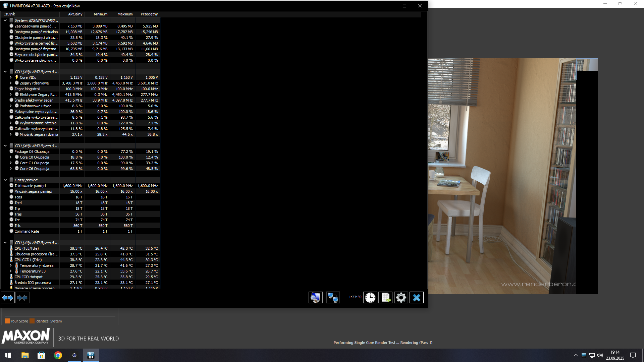The image size is (644, 362).
Task: Click the Your Score orange legend swatch
Action: [x=7, y=321]
